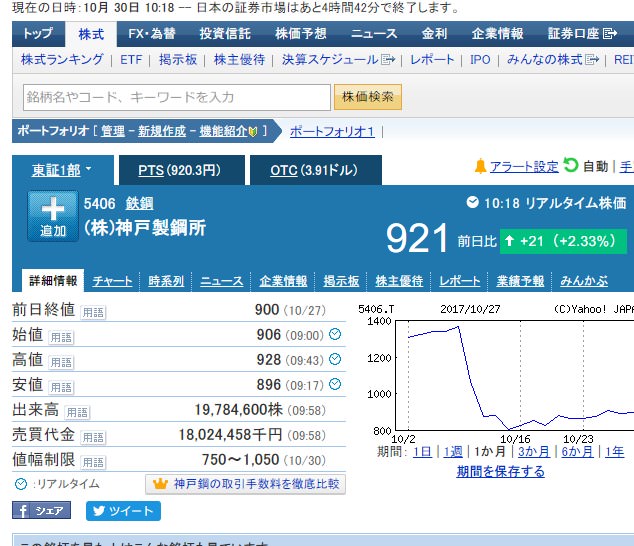Viewport: 634px width, 546px height.
Task: Click the Twitter ツイート button
Action: (123, 511)
